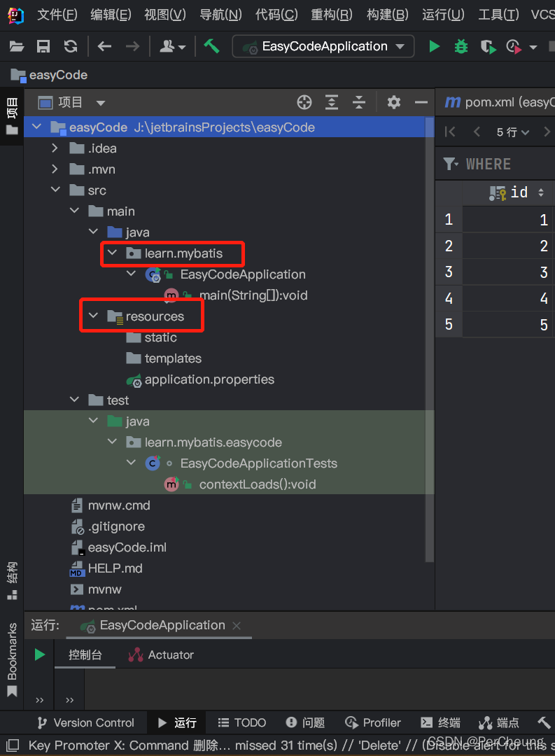This screenshot has width=555, height=756.
Task: Click Expand All in project panel
Action: [332, 102]
